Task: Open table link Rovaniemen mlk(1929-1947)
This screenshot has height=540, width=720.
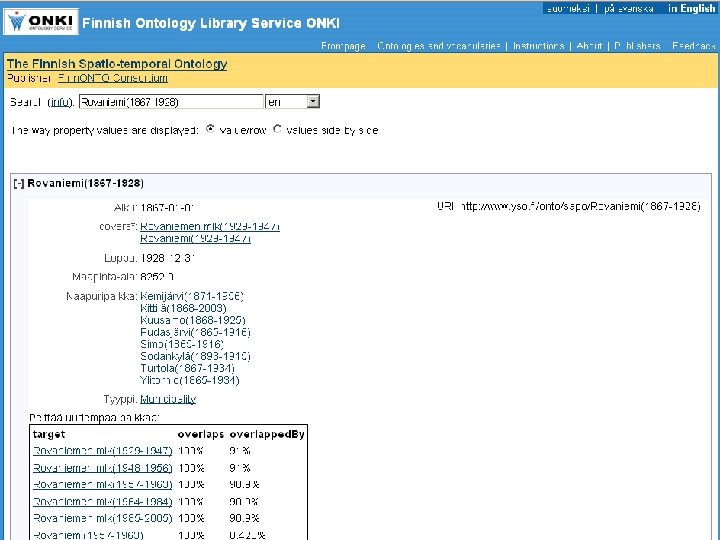Action: click(x=102, y=451)
